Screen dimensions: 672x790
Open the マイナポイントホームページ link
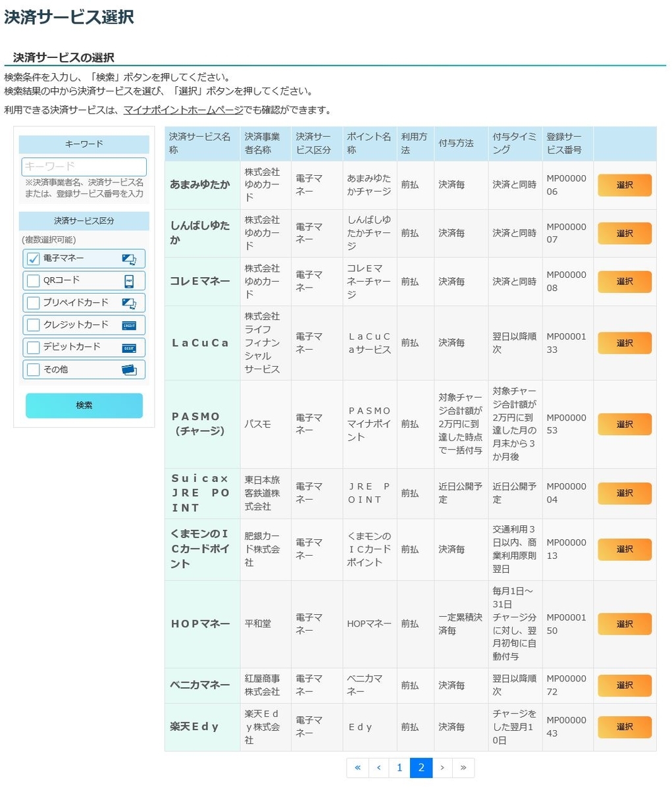[183, 110]
